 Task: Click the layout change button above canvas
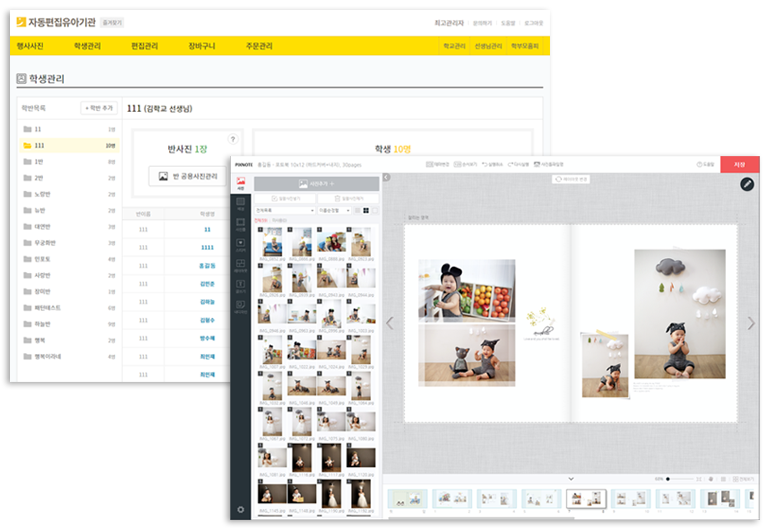[x=571, y=179]
